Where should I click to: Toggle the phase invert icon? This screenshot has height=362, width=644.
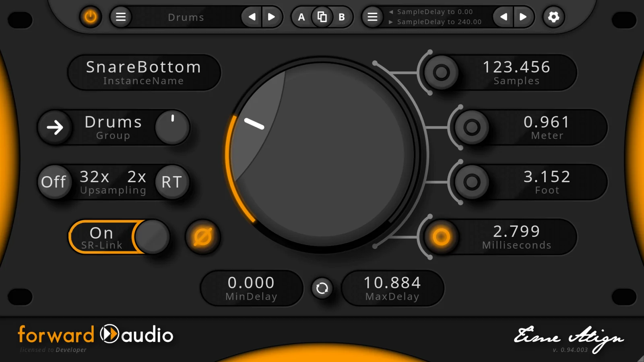click(x=202, y=237)
